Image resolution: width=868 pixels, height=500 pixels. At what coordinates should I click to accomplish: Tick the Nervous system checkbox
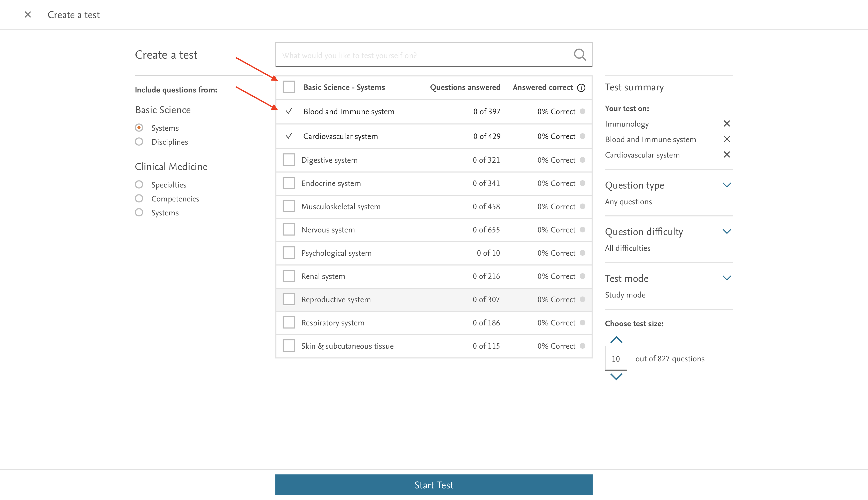pyautogui.click(x=289, y=229)
